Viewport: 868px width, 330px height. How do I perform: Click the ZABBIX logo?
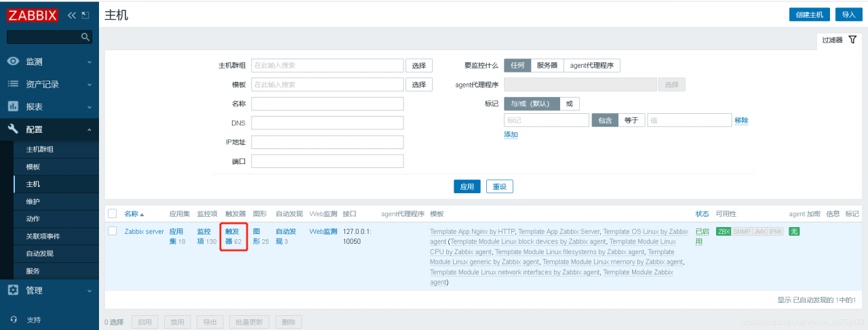coord(32,14)
